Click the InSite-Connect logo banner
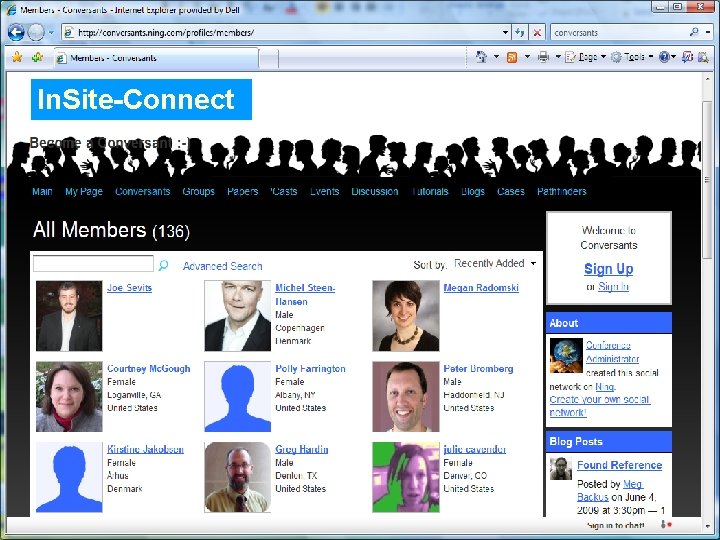 pyautogui.click(x=141, y=99)
